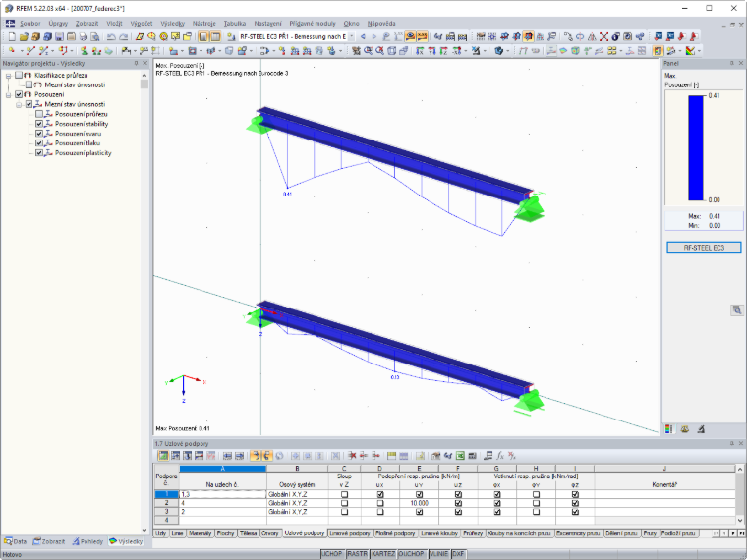Collapse the Klasifikace průřezu tree node
This screenshot has width=747, height=560.
pos(8,76)
